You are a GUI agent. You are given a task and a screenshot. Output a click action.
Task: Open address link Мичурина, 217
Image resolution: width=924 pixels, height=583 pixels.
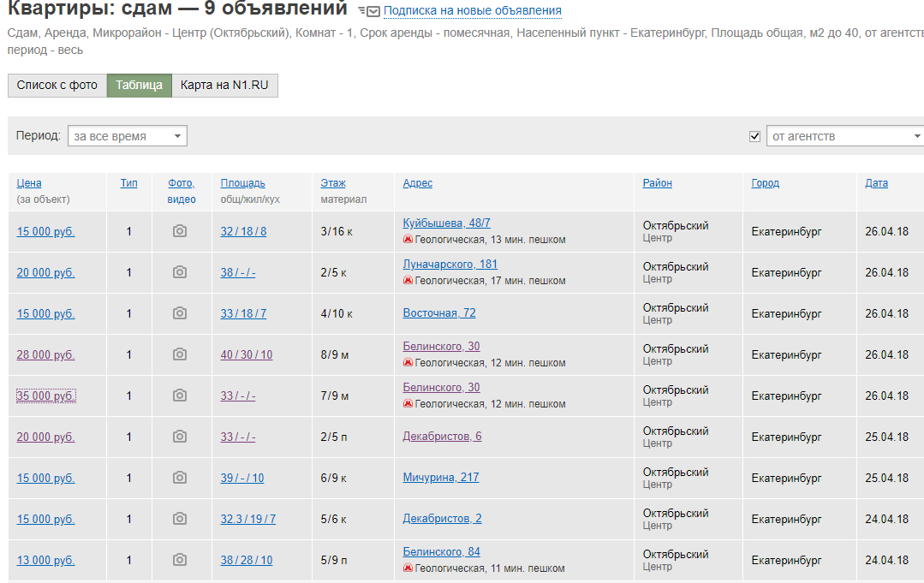(x=440, y=478)
